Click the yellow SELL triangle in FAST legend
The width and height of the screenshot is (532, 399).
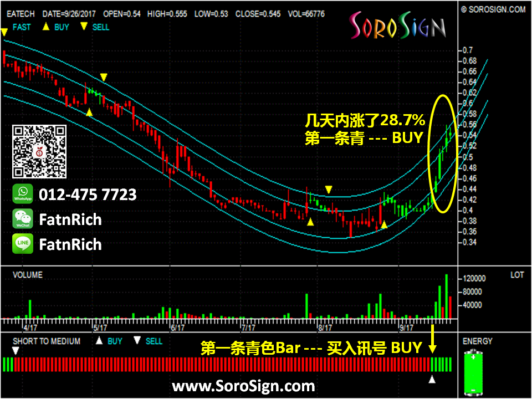(84, 27)
